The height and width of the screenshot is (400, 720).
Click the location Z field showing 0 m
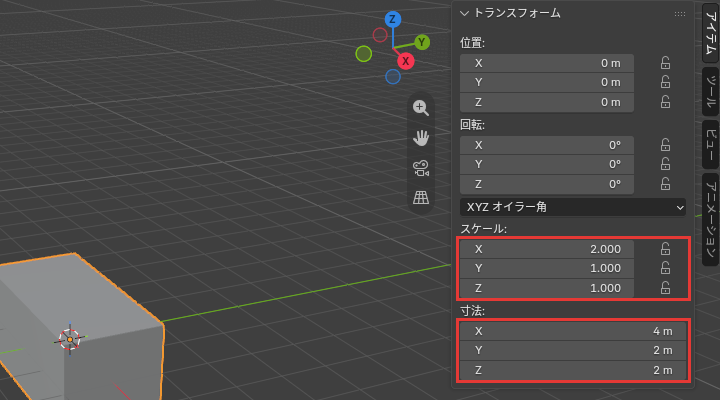[x=547, y=102]
